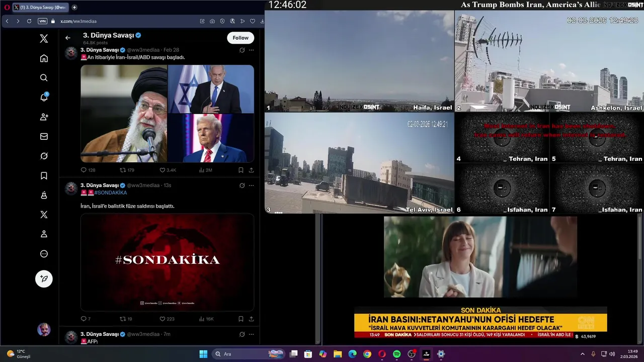
Task: Select the '3. Dünya Savaşı' browser tab
Action: coord(40,7)
